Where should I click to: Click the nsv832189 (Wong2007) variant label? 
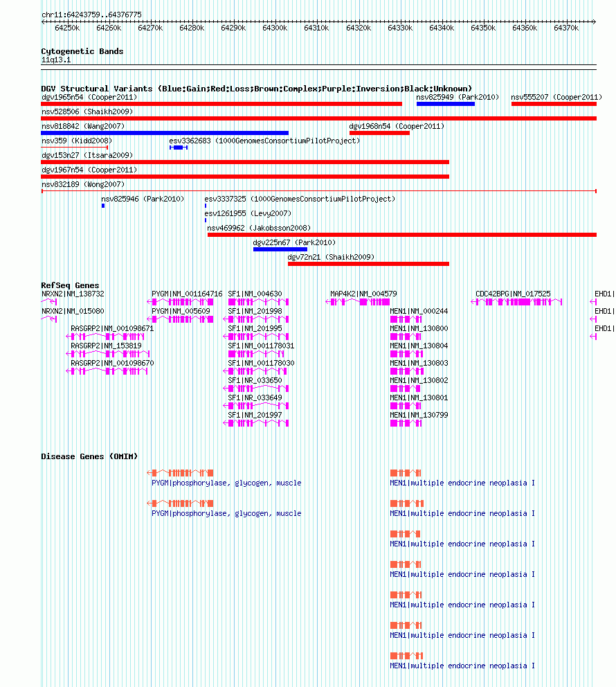click(x=83, y=184)
